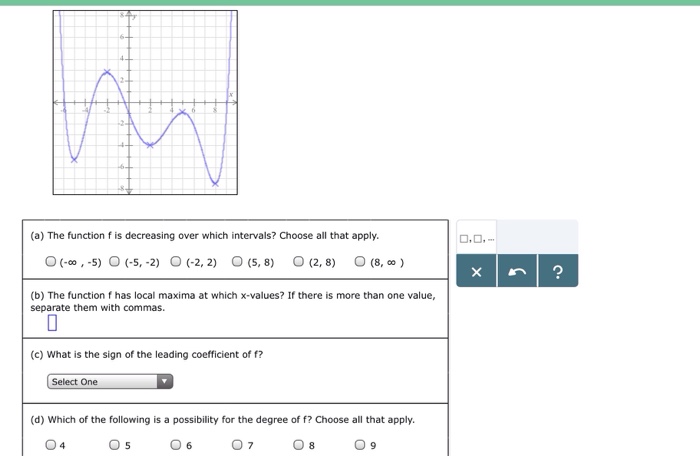Open the Select One leading coefficient dropdown
The image size is (700, 456).
tap(110, 381)
